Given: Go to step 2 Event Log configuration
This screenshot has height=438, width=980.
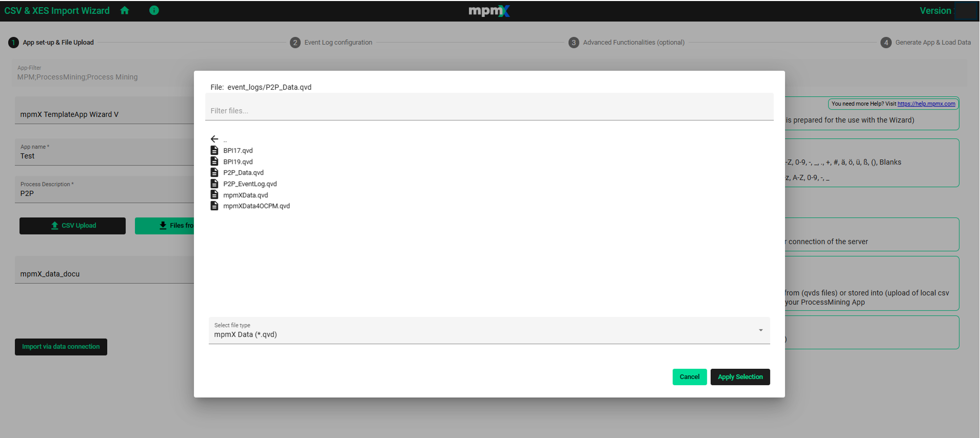Looking at the screenshot, I should [x=331, y=43].
